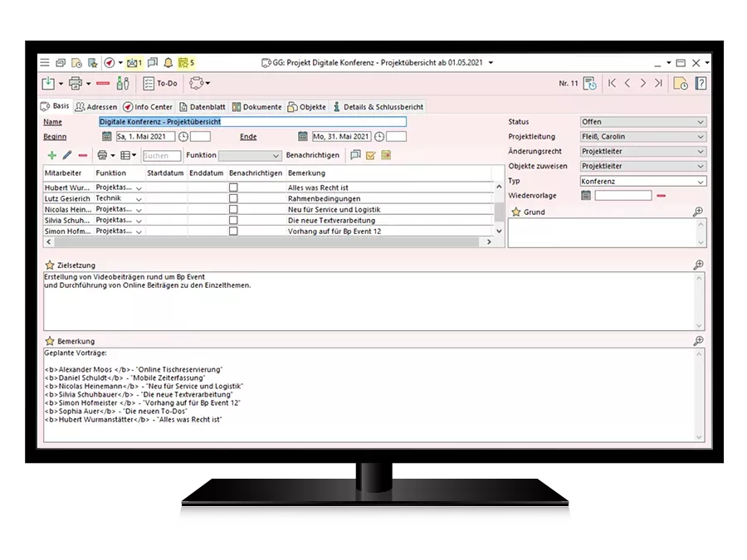Switch to the Dokumente tab
The height and width of the screenshot is (560, 747).
click(256, 107)
